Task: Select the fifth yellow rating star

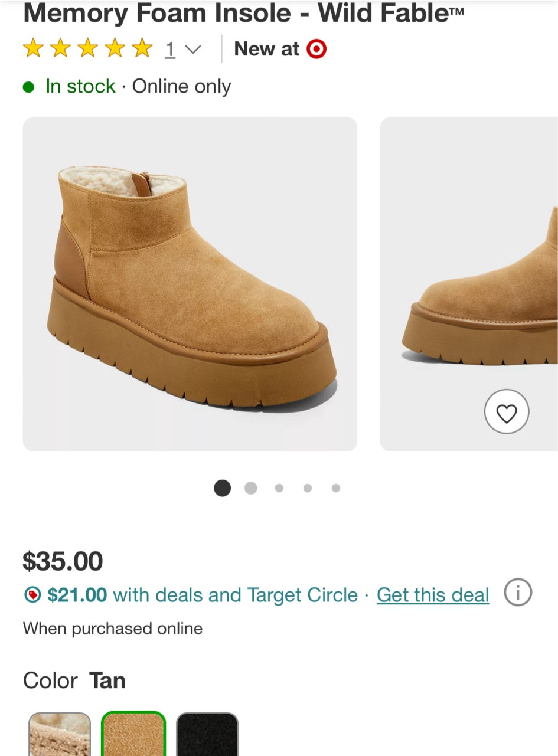Action: (142, 48)
